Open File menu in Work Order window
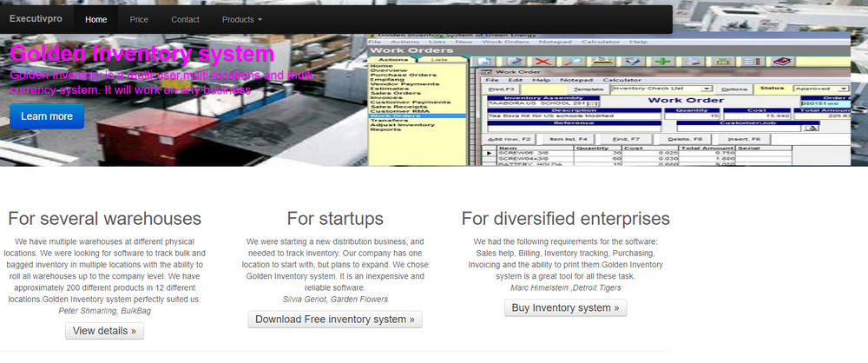The image size is (868, 363). [x=491, y=81]
